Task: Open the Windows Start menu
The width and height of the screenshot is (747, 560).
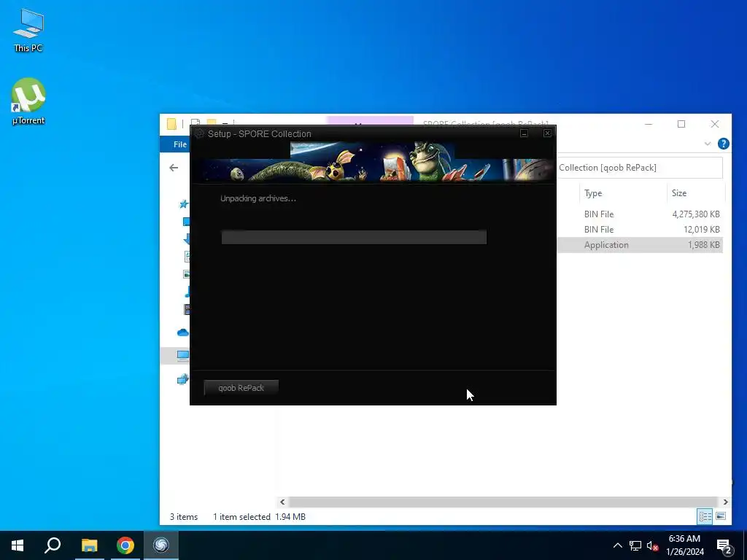Action: click(18, 545)
